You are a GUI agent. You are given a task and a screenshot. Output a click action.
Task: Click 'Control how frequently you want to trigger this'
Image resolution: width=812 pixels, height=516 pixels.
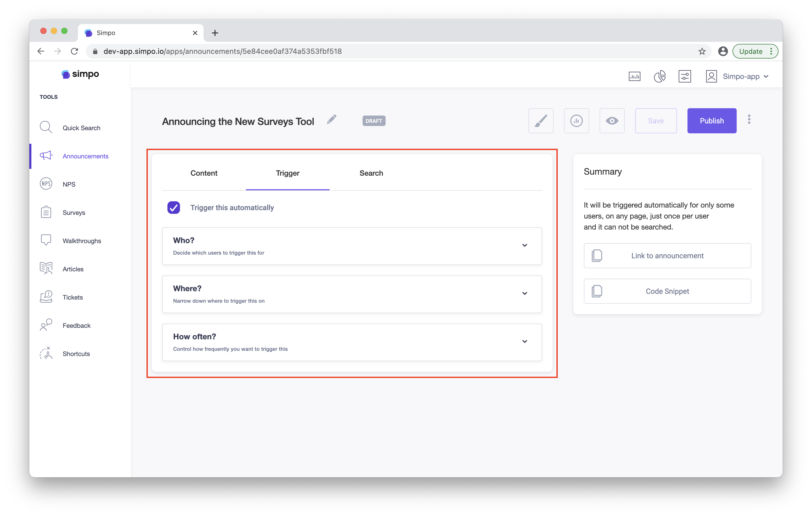click(230, 349)
